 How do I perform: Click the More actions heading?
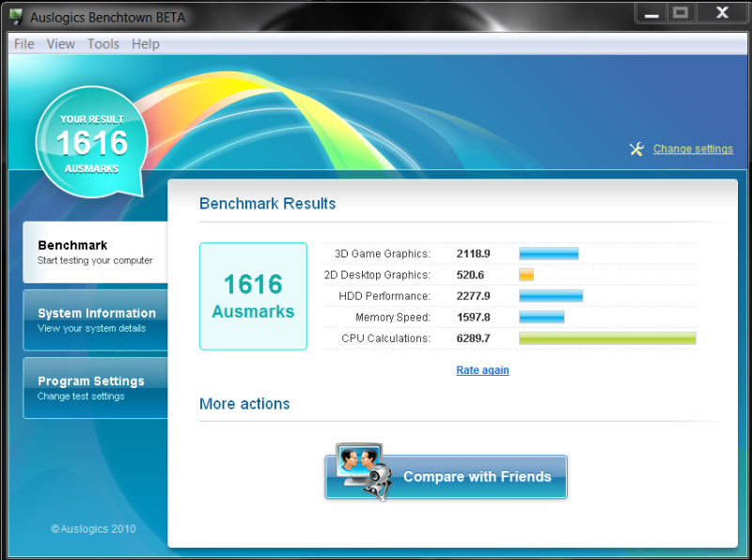[244, 404]
